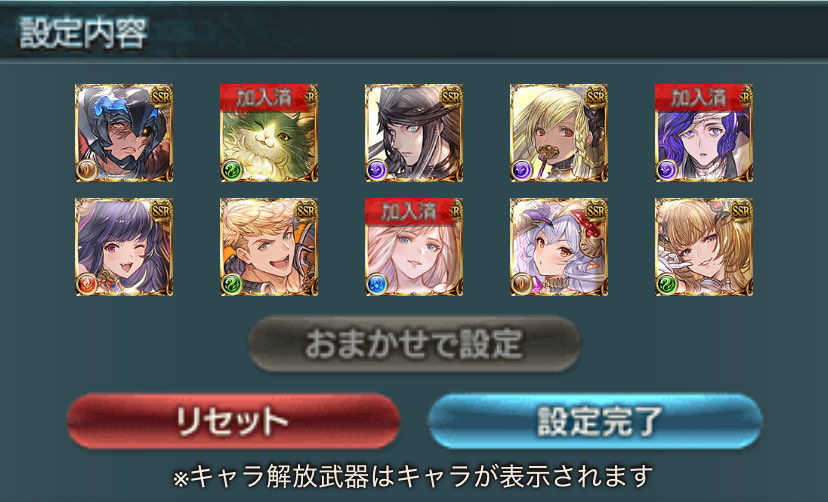828x502 pixels.
Task: Click the 設定内容 header title
Action: coord(83,33)
